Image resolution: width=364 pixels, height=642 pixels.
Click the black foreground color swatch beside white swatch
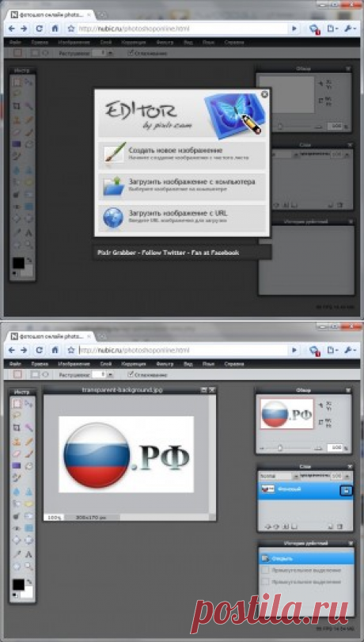click(18, 585)
